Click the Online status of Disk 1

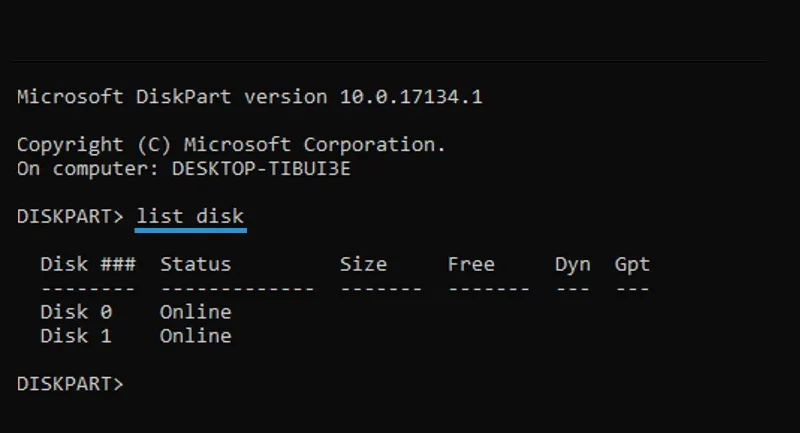tap(195, 336)
